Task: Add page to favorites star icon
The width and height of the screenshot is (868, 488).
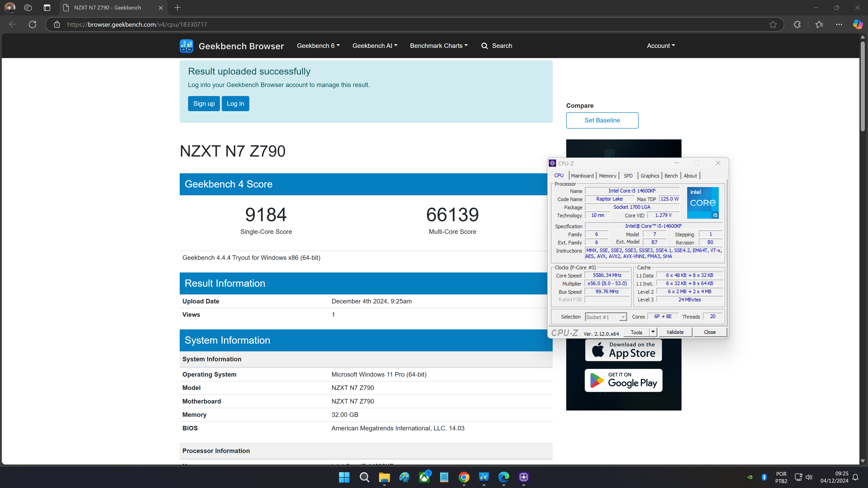Action: pyautogui.click(x=773, y=24)
